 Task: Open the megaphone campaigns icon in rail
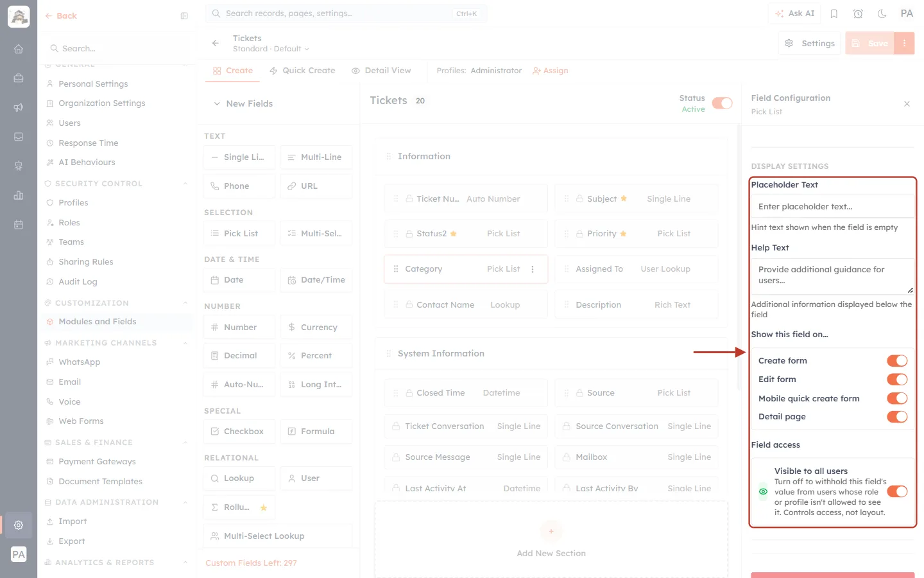[x=19, y=107]
